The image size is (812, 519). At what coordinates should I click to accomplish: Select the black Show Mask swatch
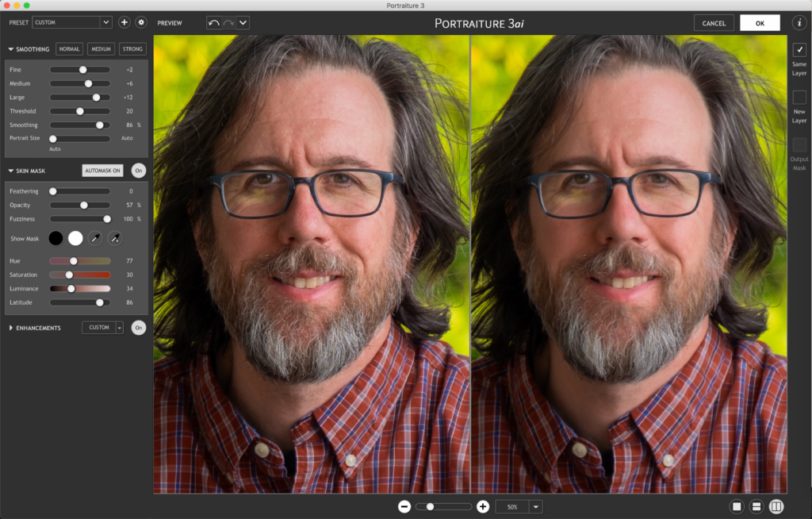coord(56,238)
